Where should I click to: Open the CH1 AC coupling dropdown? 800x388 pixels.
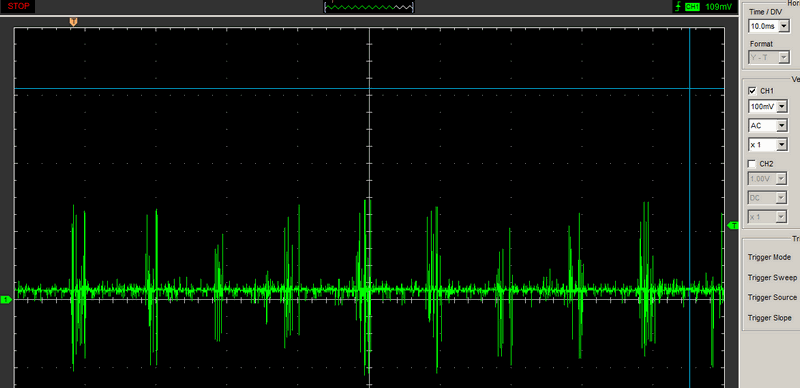(768, 126)
